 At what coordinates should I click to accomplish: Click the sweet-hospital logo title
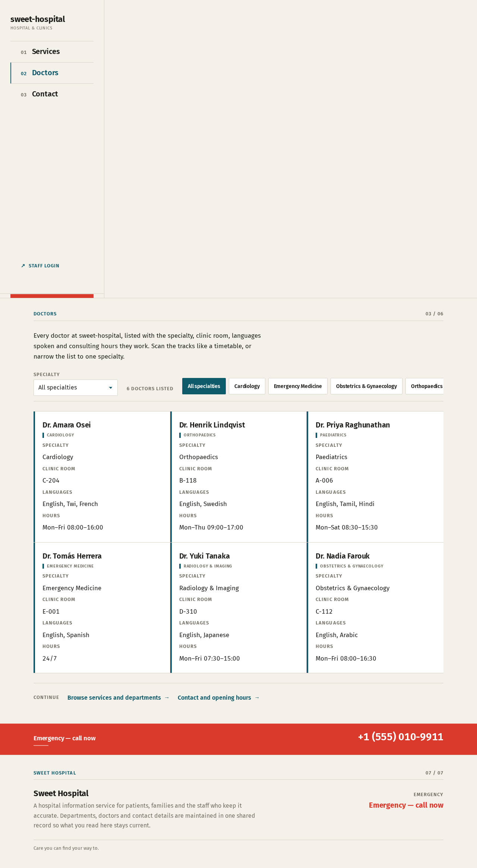[x=38, y=19]
